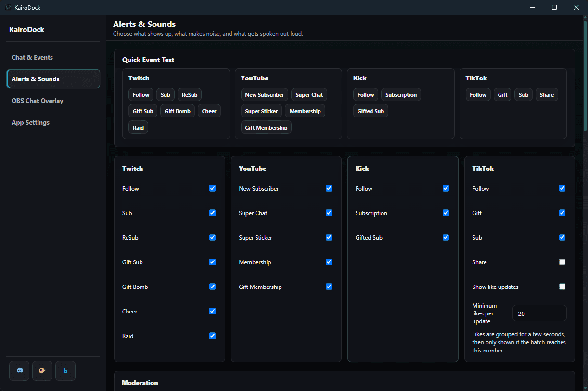The image size is (588, 391).
Task: Uncheck YouTube Membership alert checkbox
Action: click(329, 262)
